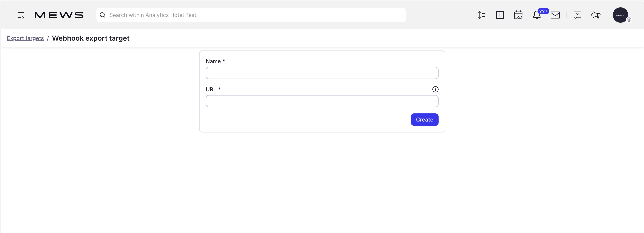Open the reservation timeline calendar icon
644x233 pixels.
click(x=519, y=15)
